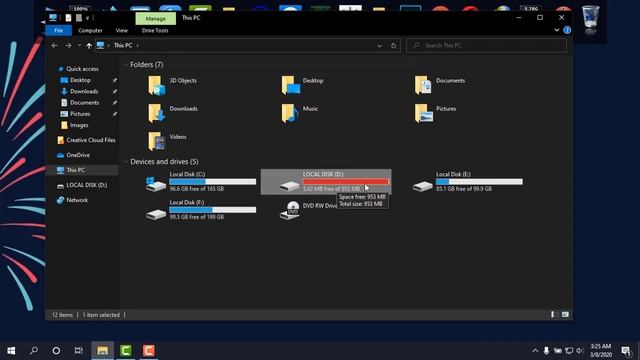This screenshot has height=360, width=640.
Task: Open the Music folder
Action: pyautogui.click(x=289, y=113)
